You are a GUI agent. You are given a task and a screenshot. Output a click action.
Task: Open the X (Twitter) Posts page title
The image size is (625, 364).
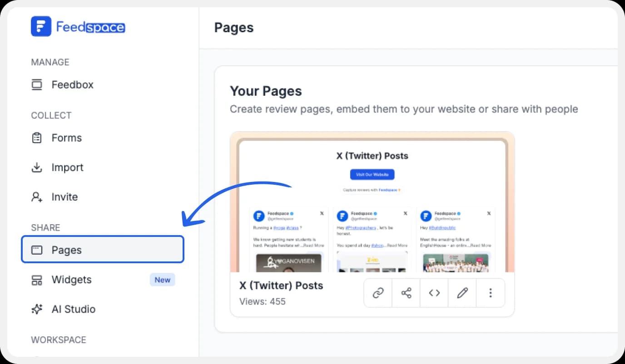[x=281, y=285]
